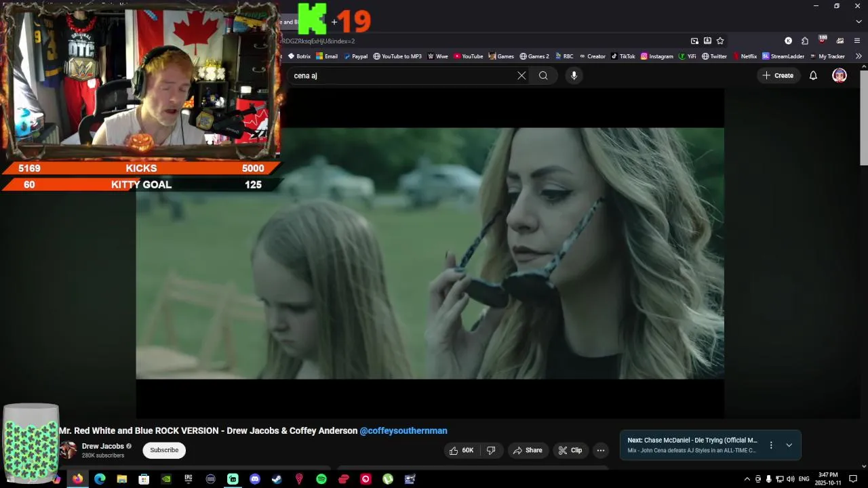Open Microsoft Store from taskbar
This screenshot has height=488, width=868.
click(x=144, y=479)
